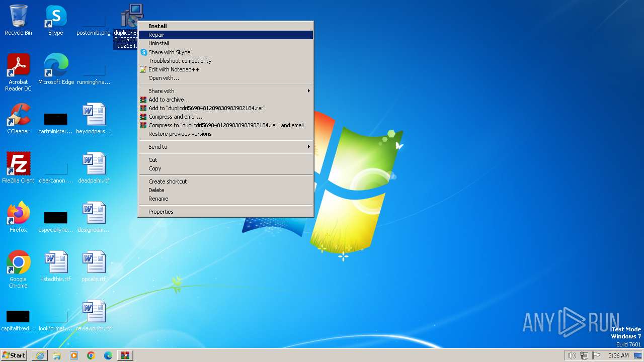This screenshot has width=644, height=362.
Task: Expand the Send to submenu
Action: click(226, 147)
